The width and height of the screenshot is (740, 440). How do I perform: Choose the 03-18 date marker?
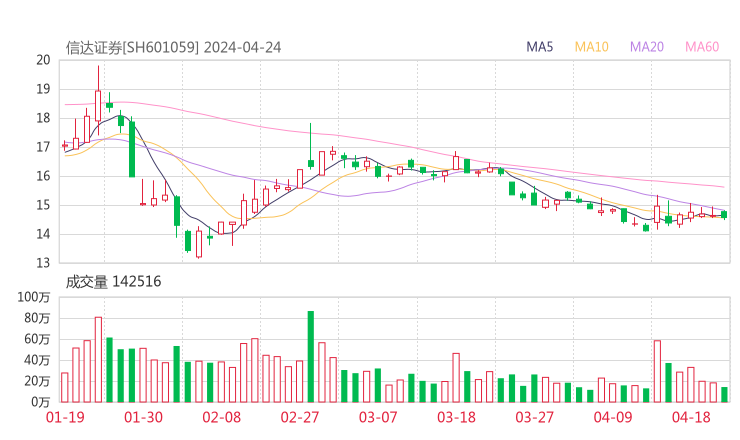coord(455,418)
